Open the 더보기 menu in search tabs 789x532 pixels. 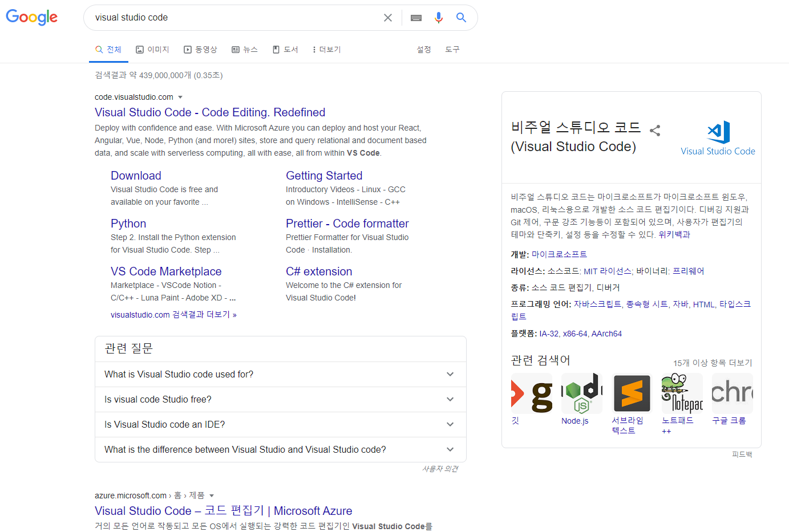327,50
